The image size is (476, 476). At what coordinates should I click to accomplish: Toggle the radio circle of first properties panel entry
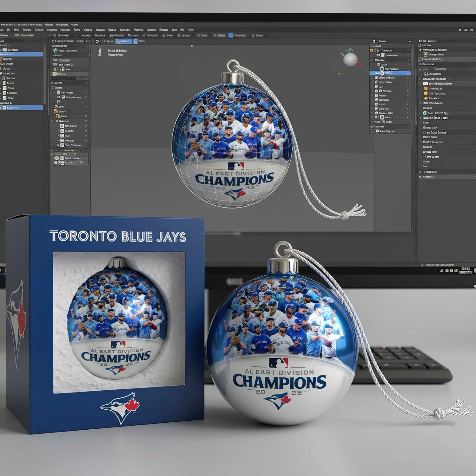(421, 50)
